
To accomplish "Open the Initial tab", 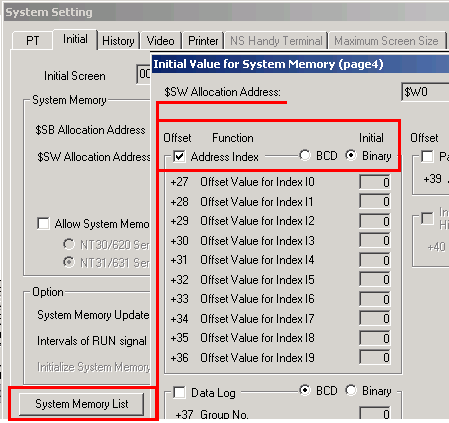I will (75, 39).
